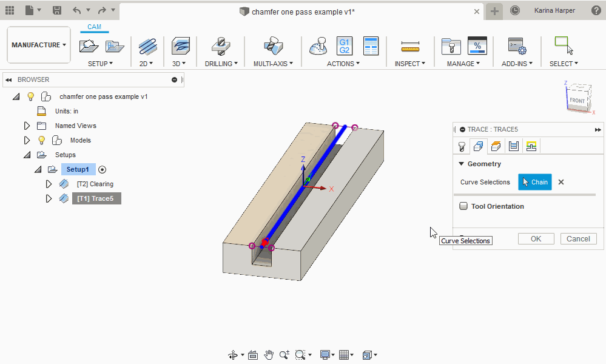Click the Cancel button
The image size is (606, 364).
click(x=578, y=239)
